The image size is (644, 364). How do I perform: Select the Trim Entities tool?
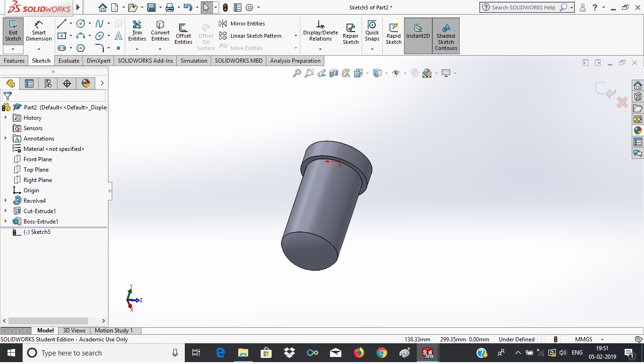137,31
